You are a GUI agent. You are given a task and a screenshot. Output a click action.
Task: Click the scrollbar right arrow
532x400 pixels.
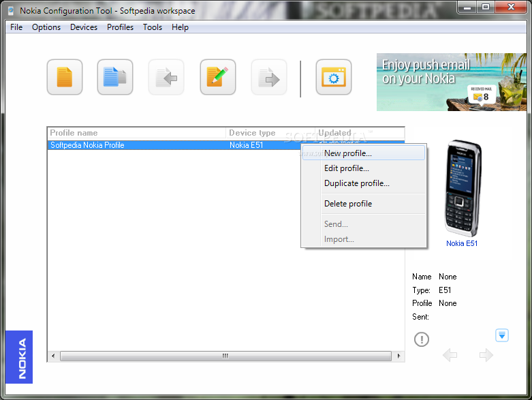click(x=398, y=356)
